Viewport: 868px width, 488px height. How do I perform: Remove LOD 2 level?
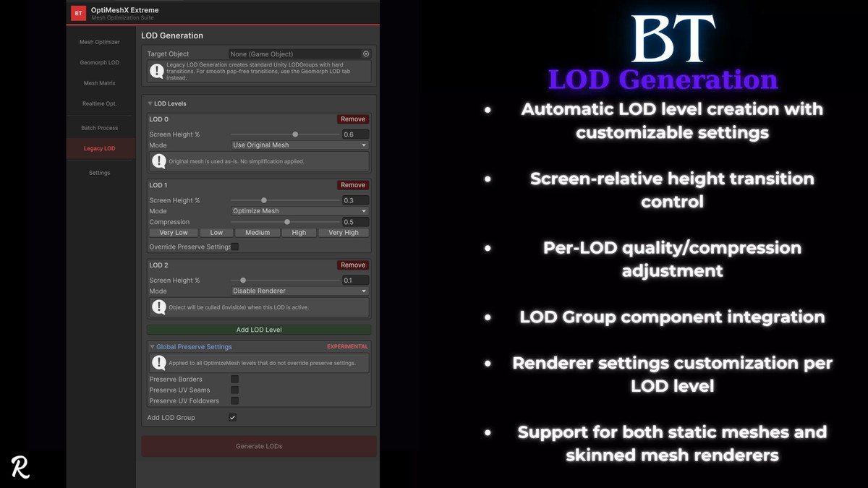pos(353,265)
